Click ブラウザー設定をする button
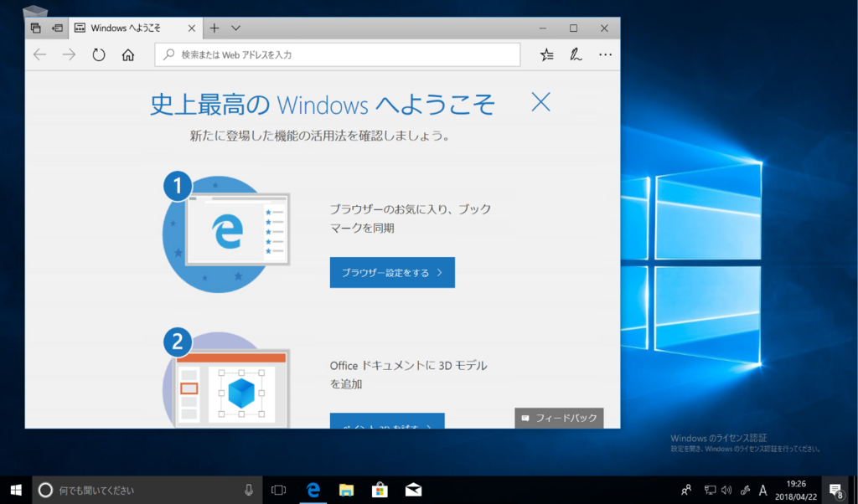The image size is (858, 504). [x=392, y=272]
